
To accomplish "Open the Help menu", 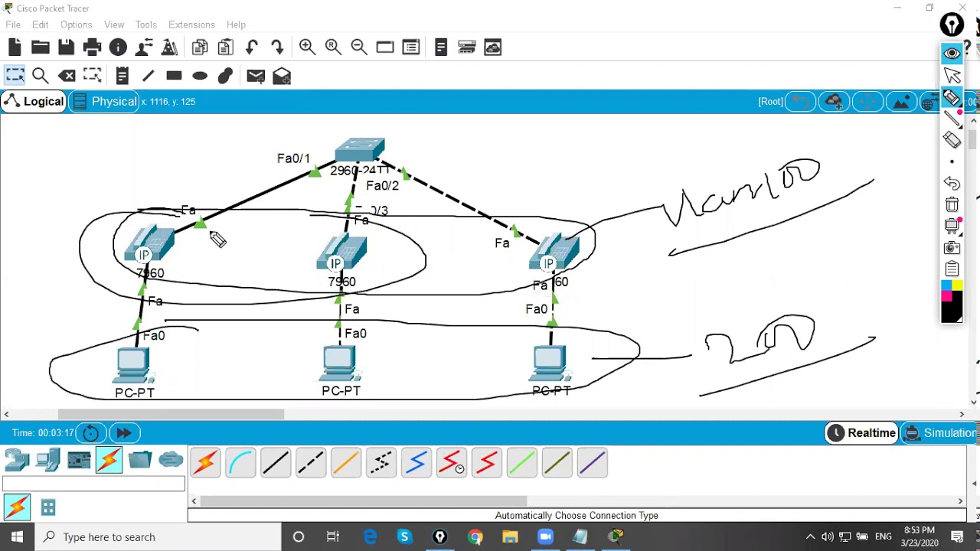I will [x=236, y=24].
